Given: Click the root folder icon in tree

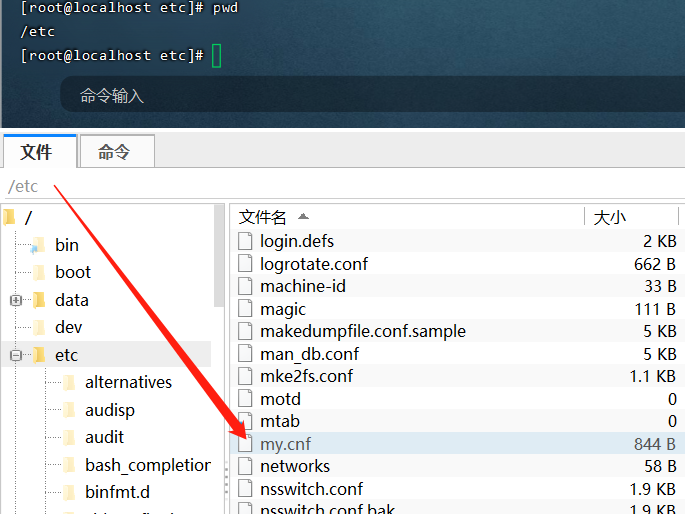Looking at the screenshot, I should (10, 217).
